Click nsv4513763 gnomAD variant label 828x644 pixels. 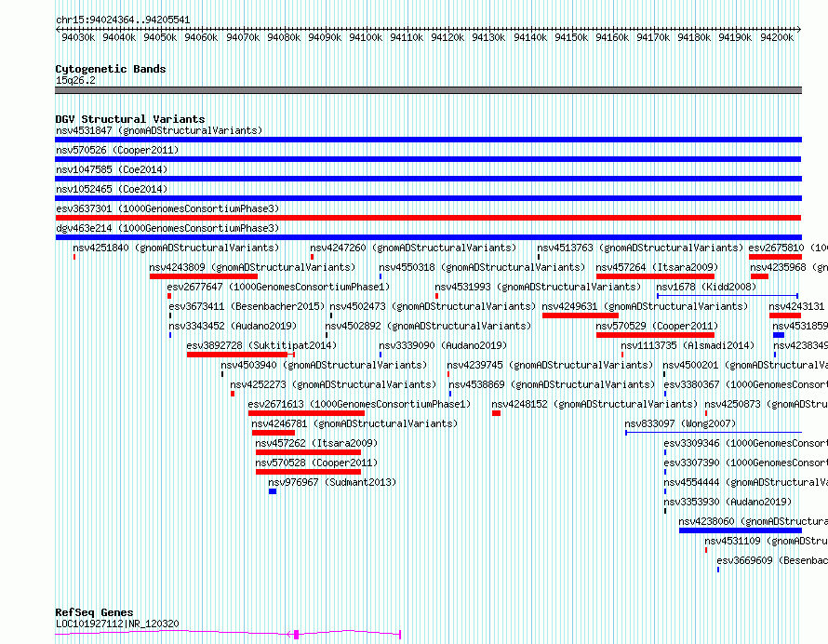[x=640, y=248]
